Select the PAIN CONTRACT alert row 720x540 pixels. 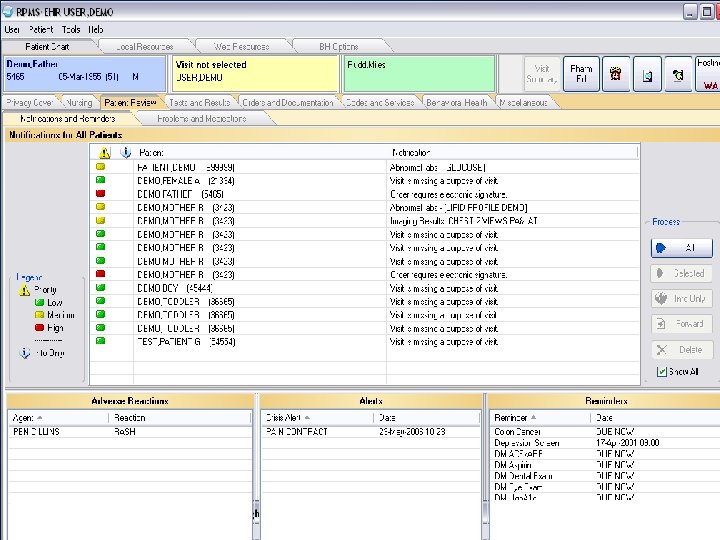point(371,432)
